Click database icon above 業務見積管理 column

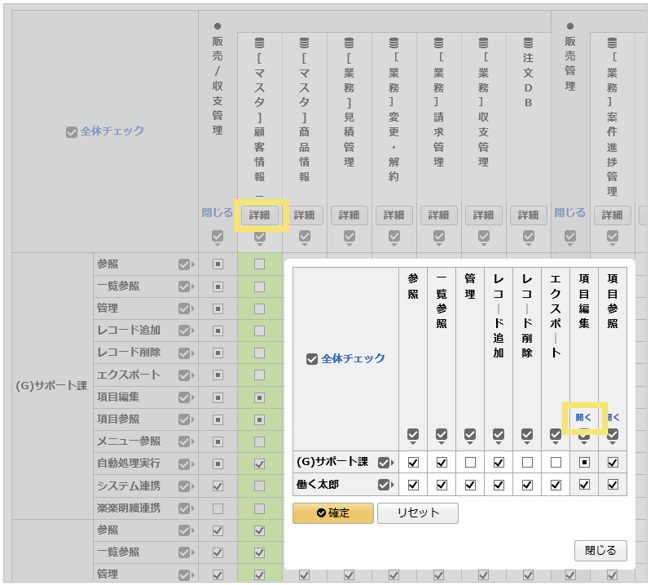(x=349, y=43)
